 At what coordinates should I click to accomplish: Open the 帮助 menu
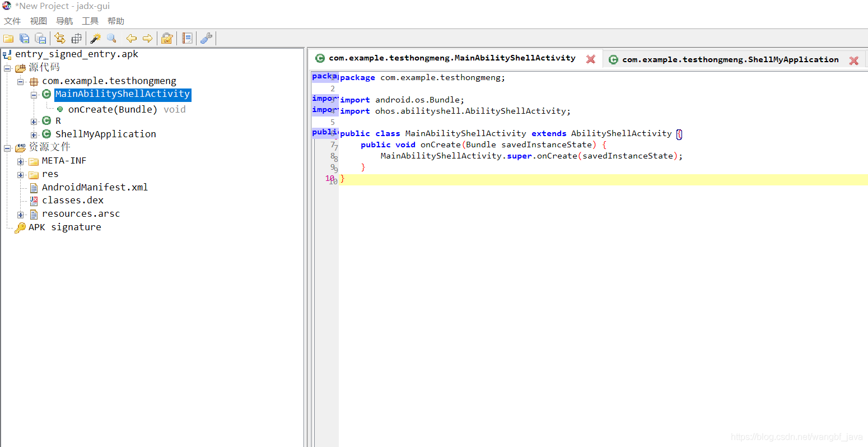tap(116, 21)
